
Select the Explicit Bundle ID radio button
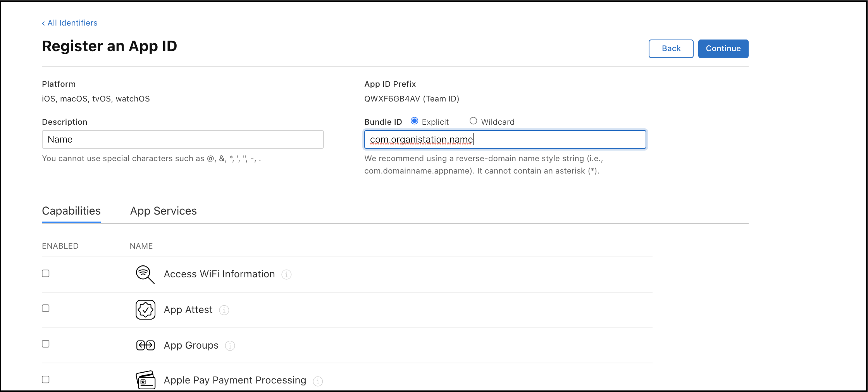coord(414,121)
